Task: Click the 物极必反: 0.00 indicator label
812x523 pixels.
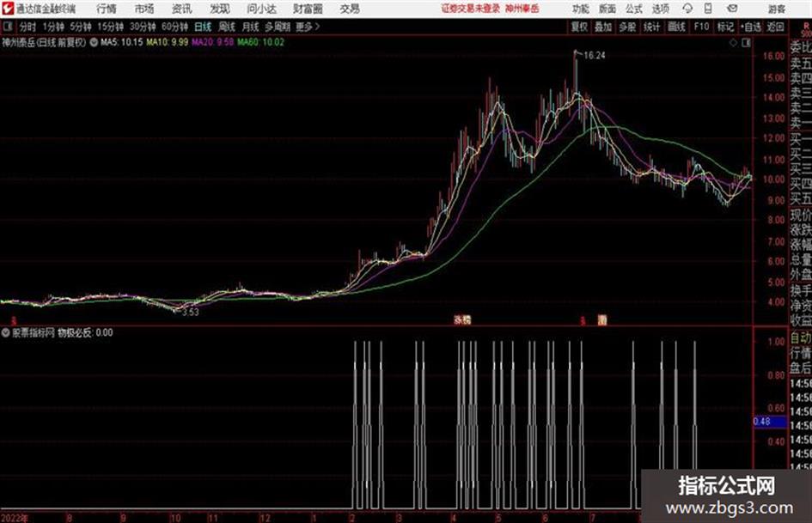Action: coord(85,333)
